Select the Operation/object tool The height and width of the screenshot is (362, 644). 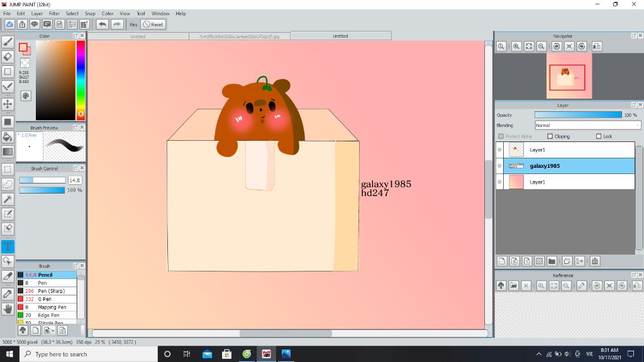tap(8, 261)
